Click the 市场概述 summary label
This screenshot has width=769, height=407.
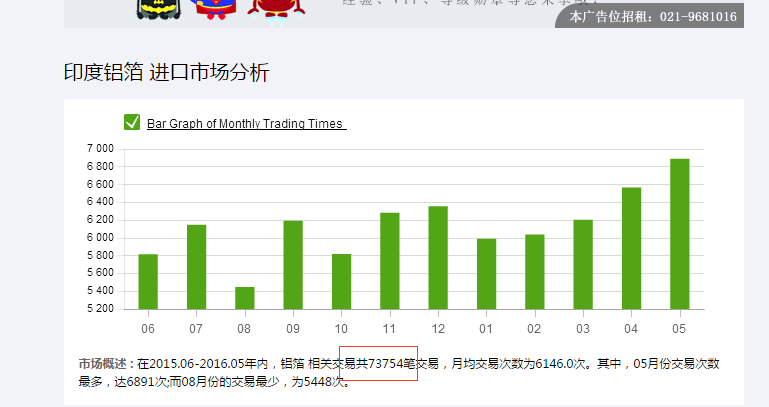click(x=105, y=364)
